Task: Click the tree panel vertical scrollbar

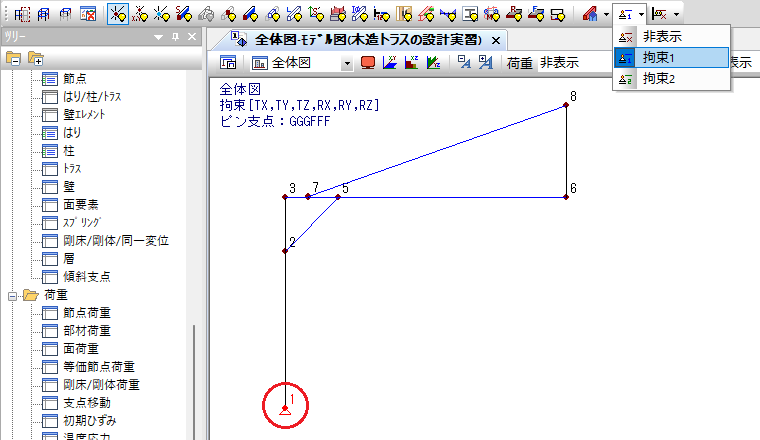Action: point(194,383)
